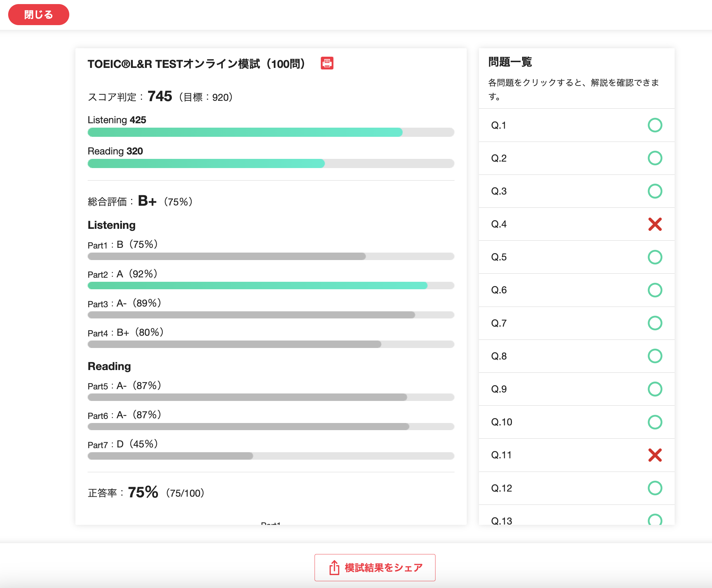Click the Part1 progress bar

tap(271, 256)
